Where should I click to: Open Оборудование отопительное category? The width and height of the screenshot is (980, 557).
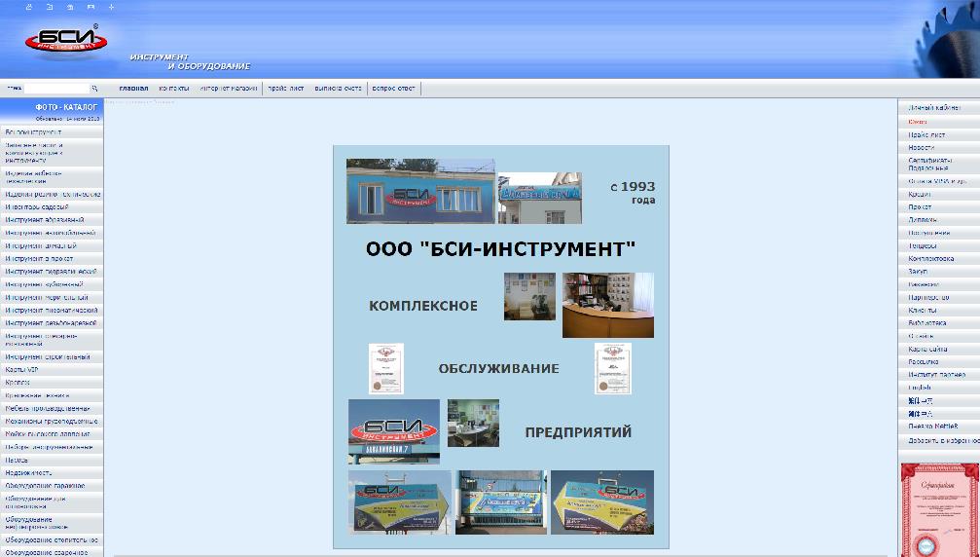pyautogui.click(x=52, y=540)
